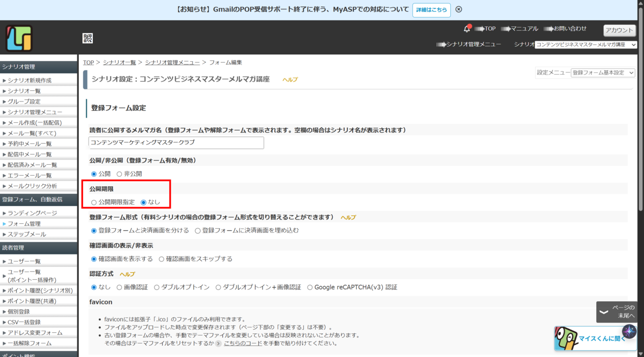The image size is (644, 357).
Task: Click TOP in the breadcrumb
Action: [x=89, y=63]
